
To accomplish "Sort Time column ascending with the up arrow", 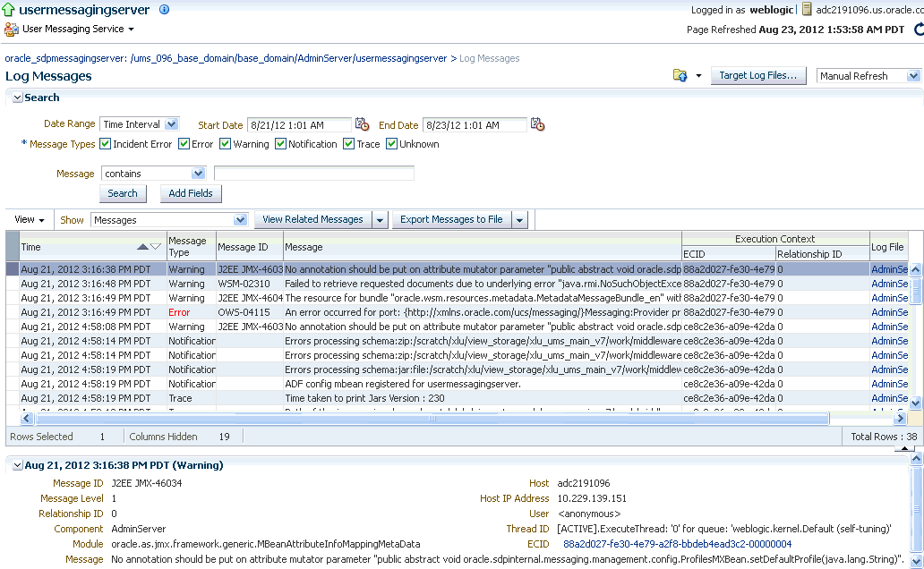I will (x=142, y=247).
